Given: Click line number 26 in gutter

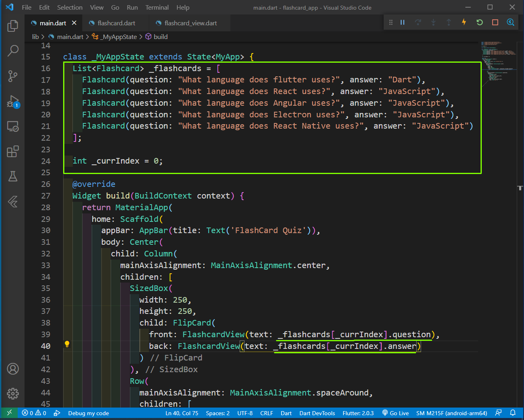Looking at the screenshot, I should (45, 184).
